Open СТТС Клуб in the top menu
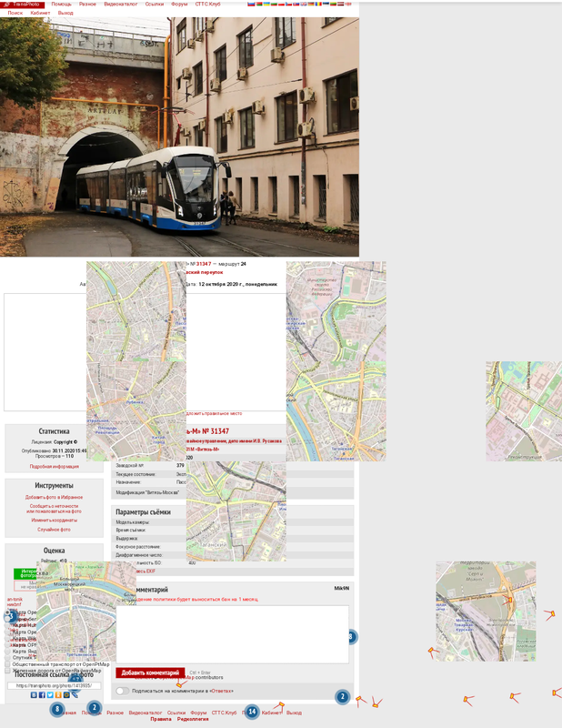This screenshot has height=728, width=562. click(207, 4)
